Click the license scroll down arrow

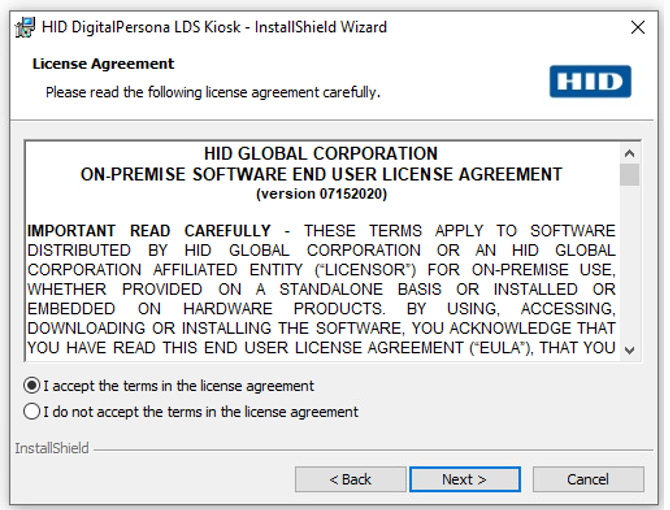pyautogui.click(x=630, y=349)
